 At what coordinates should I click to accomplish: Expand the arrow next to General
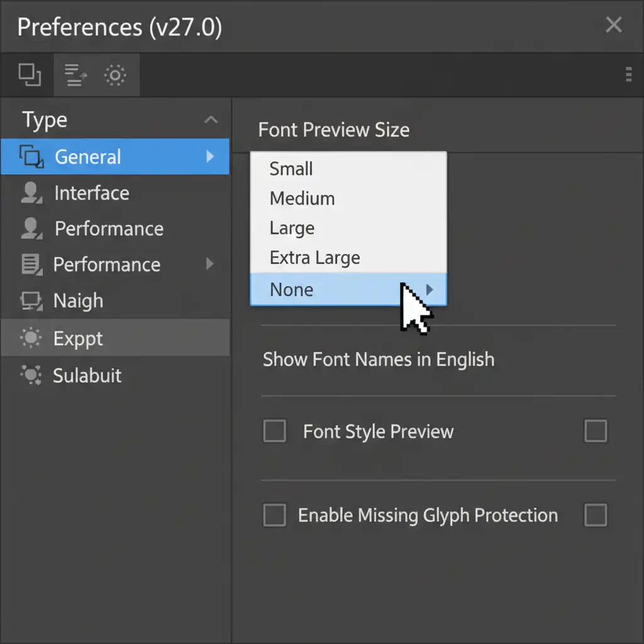[x=210, y=156]
